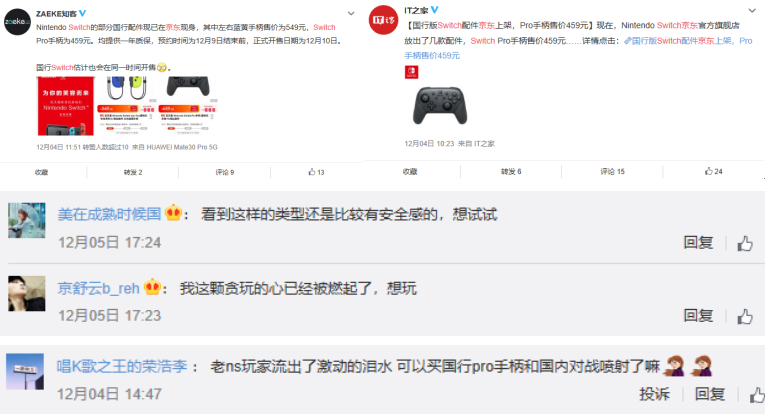The image size is (765, 414).
Task: Click verified badge next to ZAEKE知客
Action: (82, 13)
